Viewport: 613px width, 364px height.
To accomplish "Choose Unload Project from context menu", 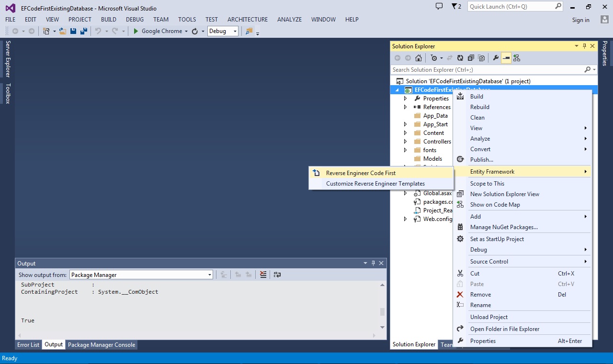I will pos(522,317).
